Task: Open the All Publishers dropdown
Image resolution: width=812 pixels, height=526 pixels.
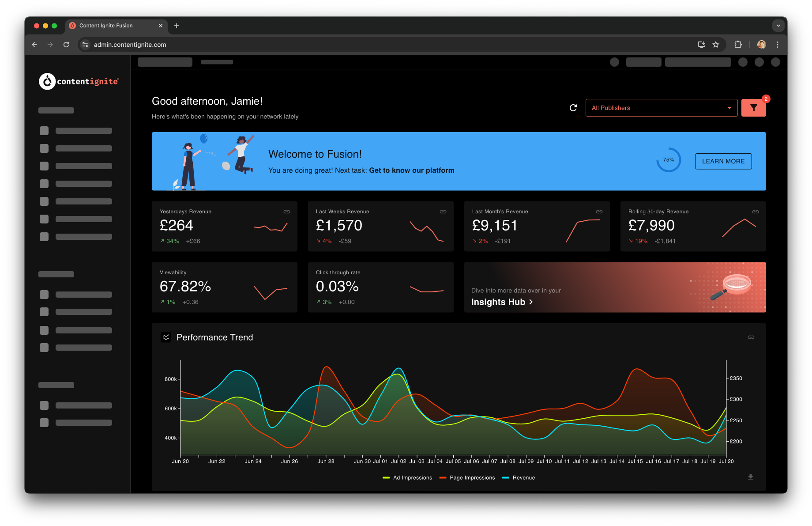Action: 661,108
